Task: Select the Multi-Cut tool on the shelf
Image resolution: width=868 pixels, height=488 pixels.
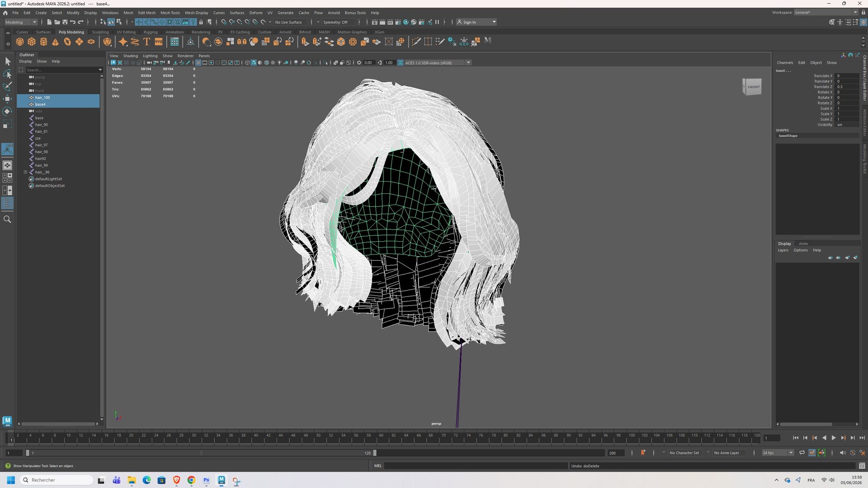Action: (416, 42)
